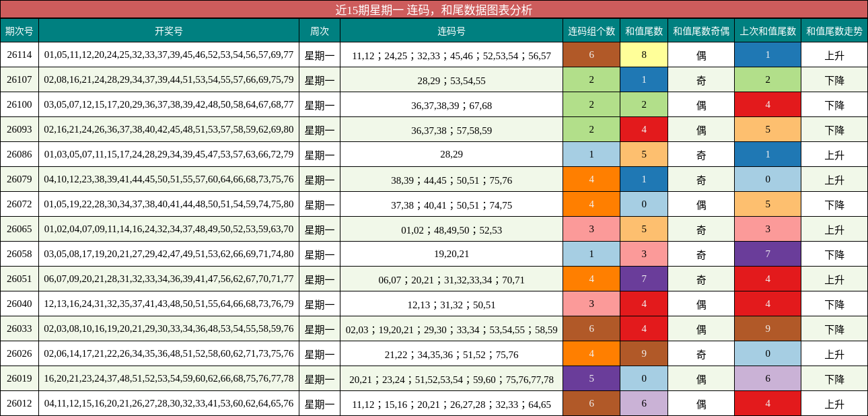Click the 周次 column header
The image size is (868, 416).
[320, 30]
